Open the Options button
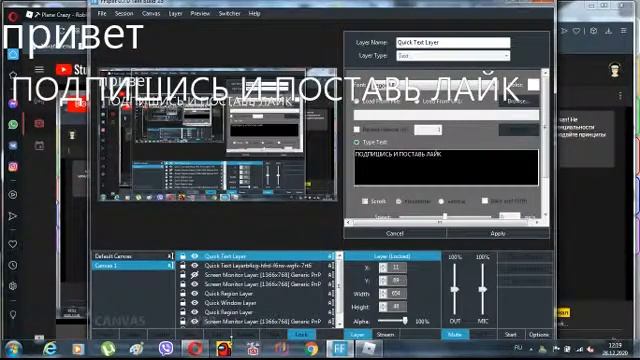The width and height of the screenshot is (640, 360). (x=539, y=334)
